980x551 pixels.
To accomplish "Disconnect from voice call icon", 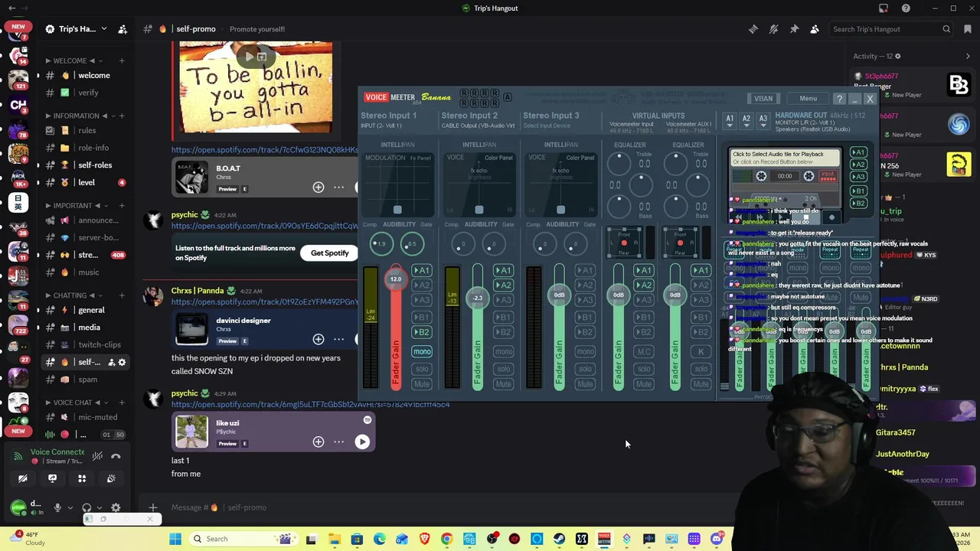I will click(116, 456).
